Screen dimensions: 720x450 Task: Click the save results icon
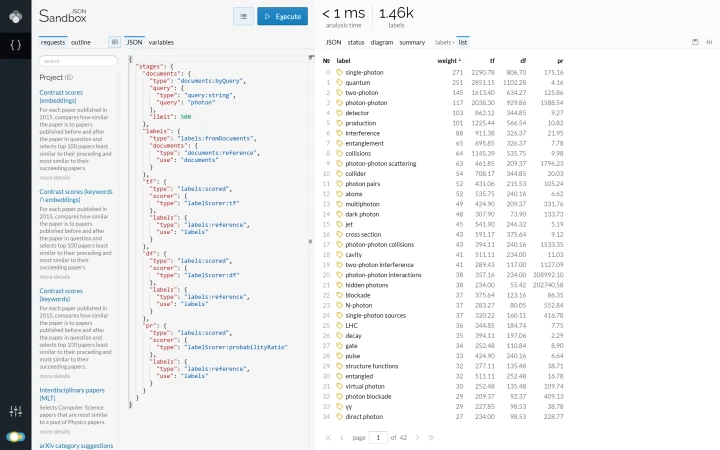pos(695,42)
